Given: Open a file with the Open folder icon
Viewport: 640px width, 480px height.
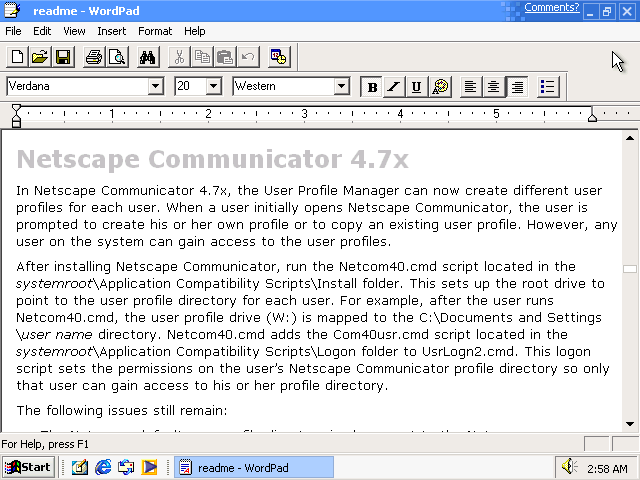Looking at the screenshot, I should (x=40, y=57).
